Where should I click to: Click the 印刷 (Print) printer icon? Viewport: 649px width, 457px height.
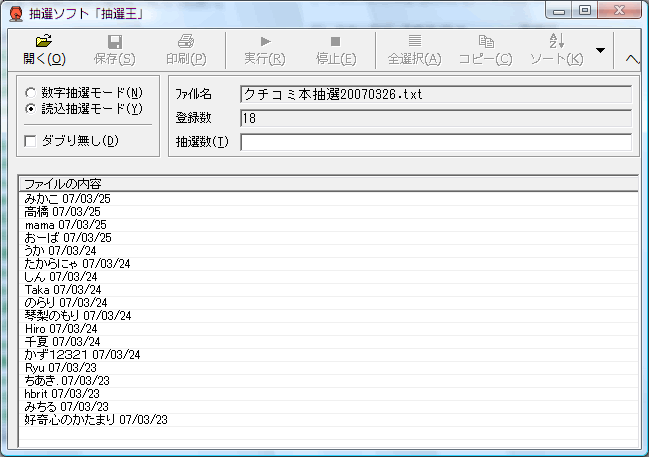pyautogui.click(x=185, y=42)
